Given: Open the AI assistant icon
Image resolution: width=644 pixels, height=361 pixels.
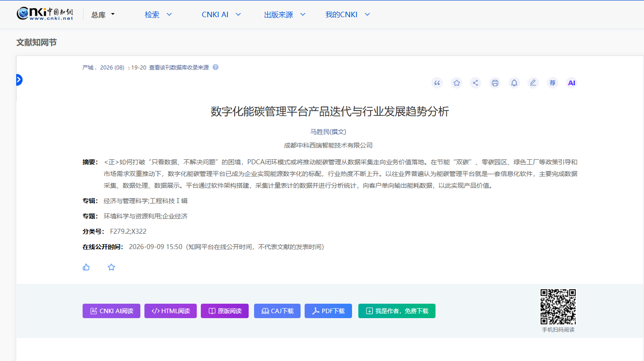Looking at the screenshot, I should click(x=572, y=83).
